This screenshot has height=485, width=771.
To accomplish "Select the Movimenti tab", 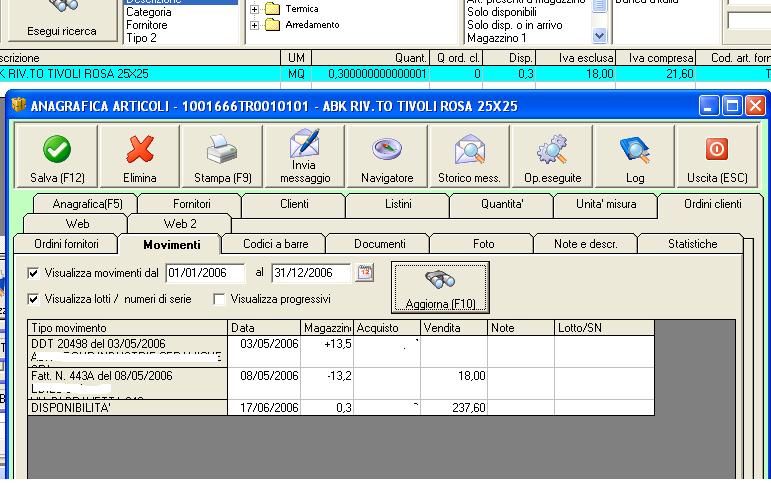I will click(x=171, y=244).
